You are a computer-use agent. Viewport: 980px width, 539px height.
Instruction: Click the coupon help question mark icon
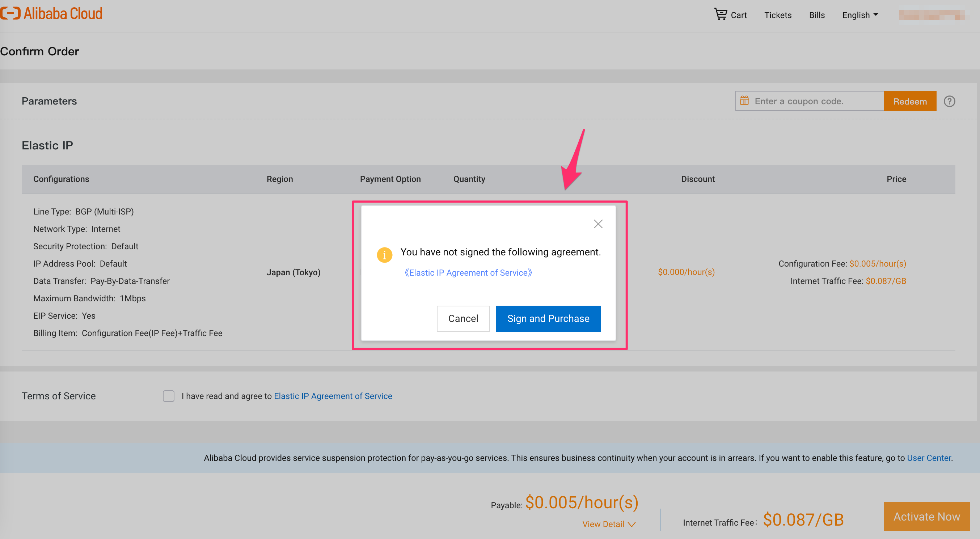949,101
